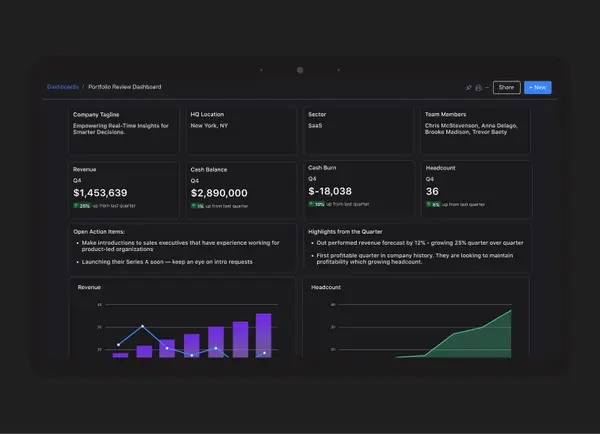600x434 pixels.
Task: Click the pin icon beside Share
Action: coord(469,88)
